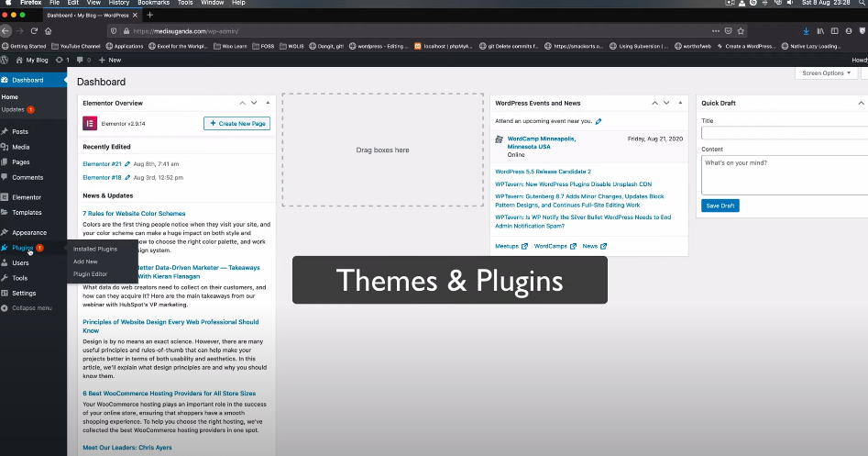Click the New content plus button
868x456 pixels.
point(110,60)
